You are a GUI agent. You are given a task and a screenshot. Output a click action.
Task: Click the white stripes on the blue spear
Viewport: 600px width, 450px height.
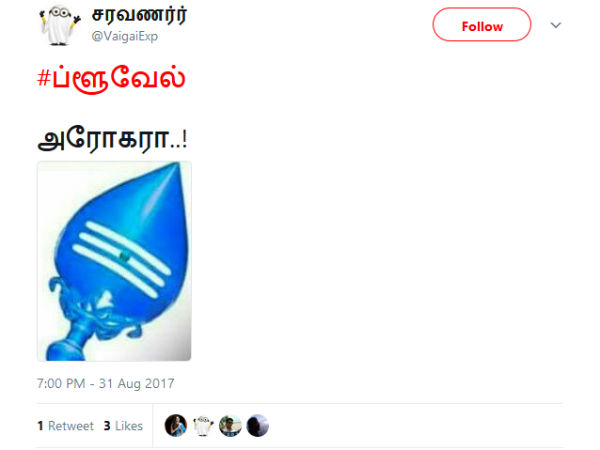[122, 257]
